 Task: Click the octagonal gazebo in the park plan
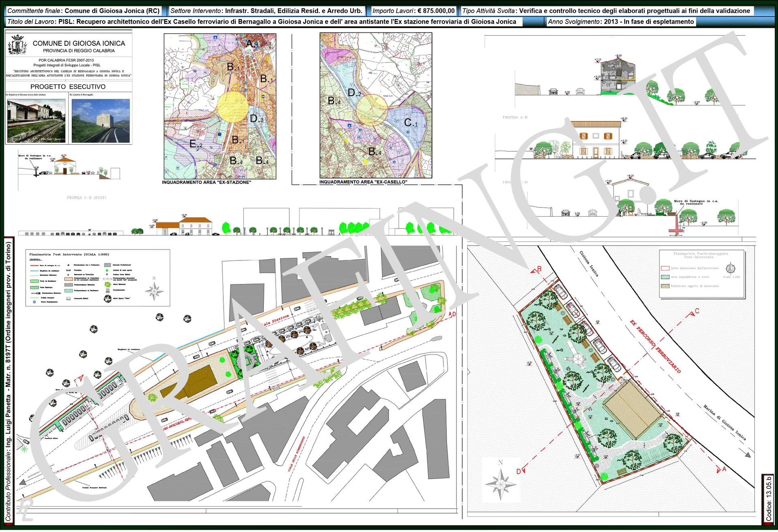578,358
